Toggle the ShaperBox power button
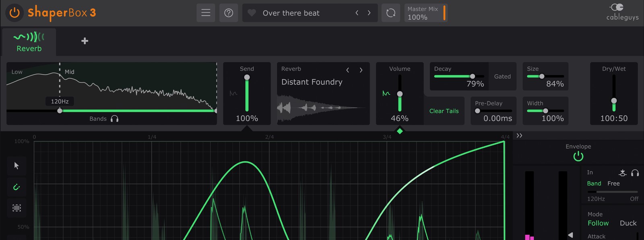Screen dimensions: 644x240 (x=14, y=13)
